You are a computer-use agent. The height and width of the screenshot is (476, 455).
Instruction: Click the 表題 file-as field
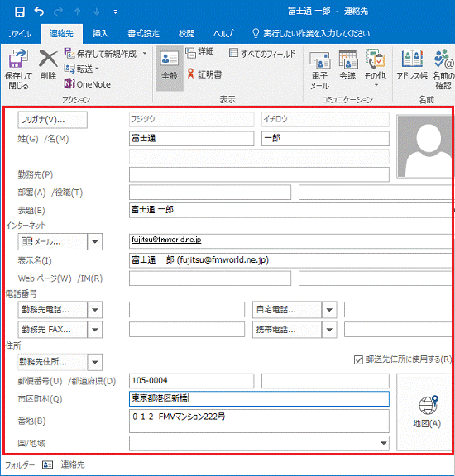[x=291, y=210]
